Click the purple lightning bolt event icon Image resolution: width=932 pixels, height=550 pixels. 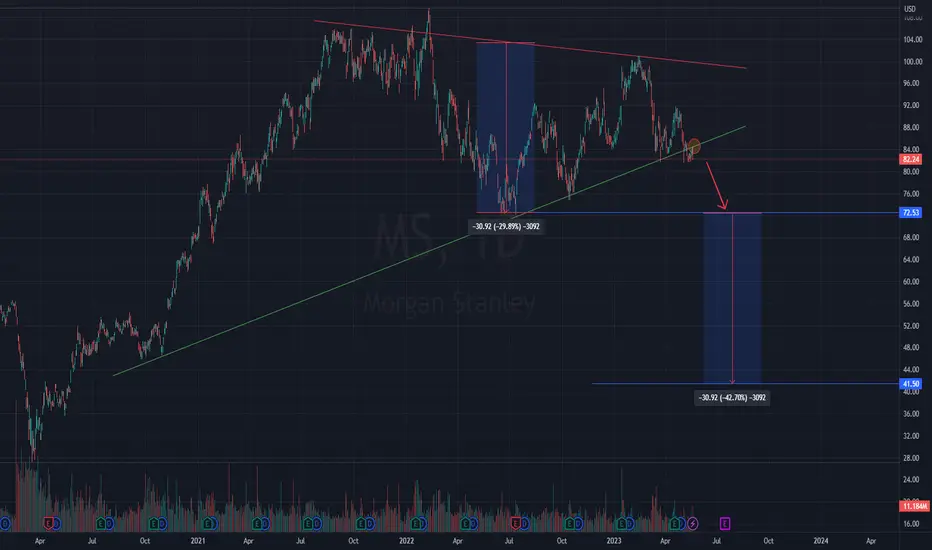693,523
